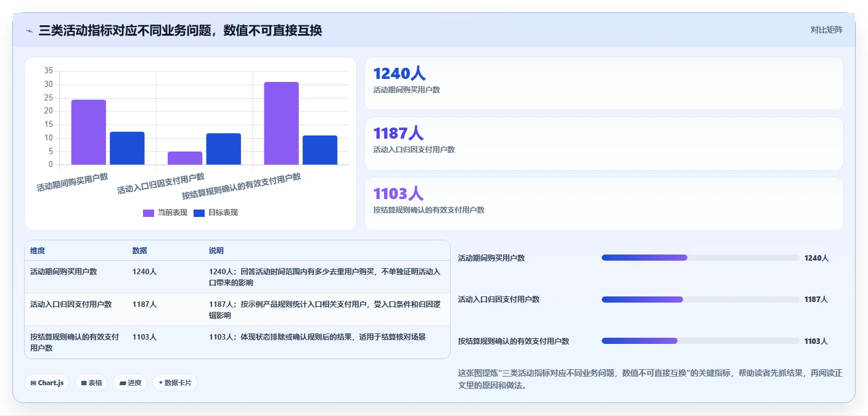This screenshot has height=416, width=868.
Task: Click the purple bar for 活动期间购买用户数
Action: coord(88,132)
